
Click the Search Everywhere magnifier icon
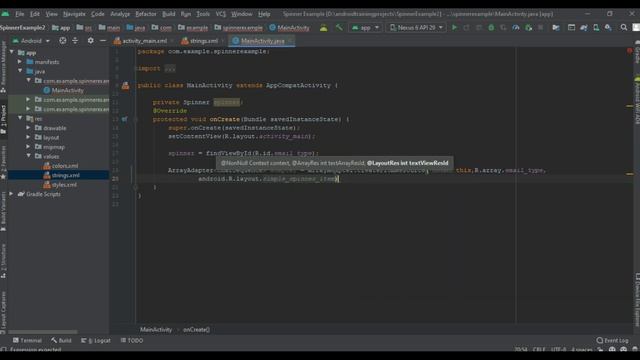tap(624, 27)
